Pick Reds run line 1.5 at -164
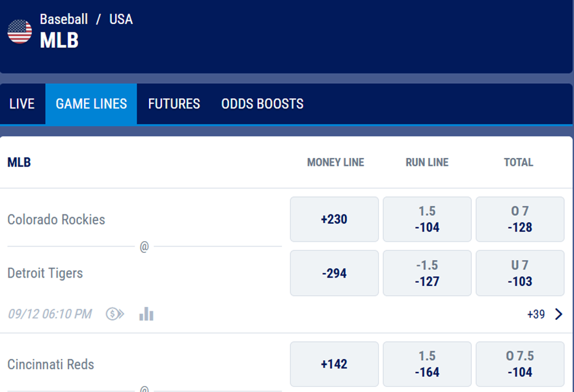574x392 pixels. (x=427, y=365)
